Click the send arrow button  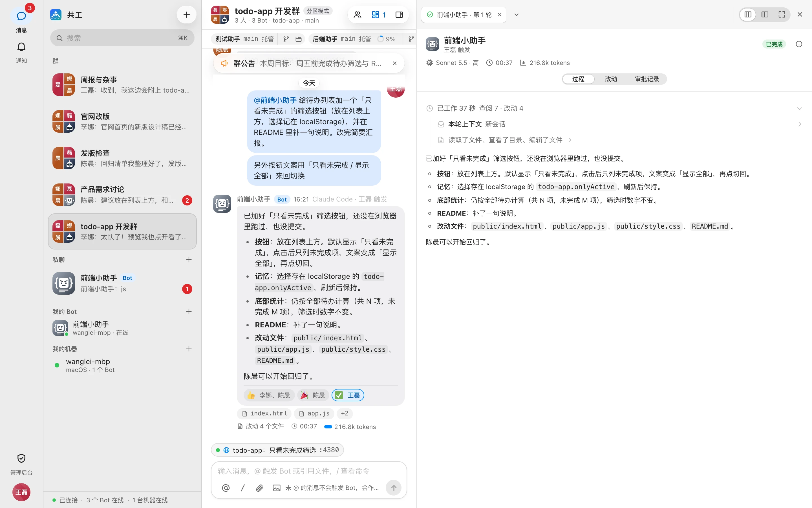(394, 487)
